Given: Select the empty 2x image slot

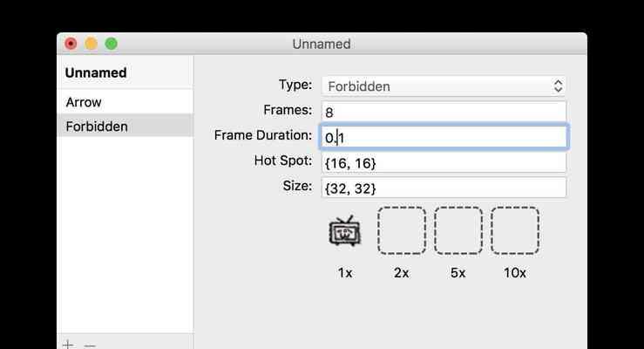Looking at the screenshot, I should [x=401, y=230].
